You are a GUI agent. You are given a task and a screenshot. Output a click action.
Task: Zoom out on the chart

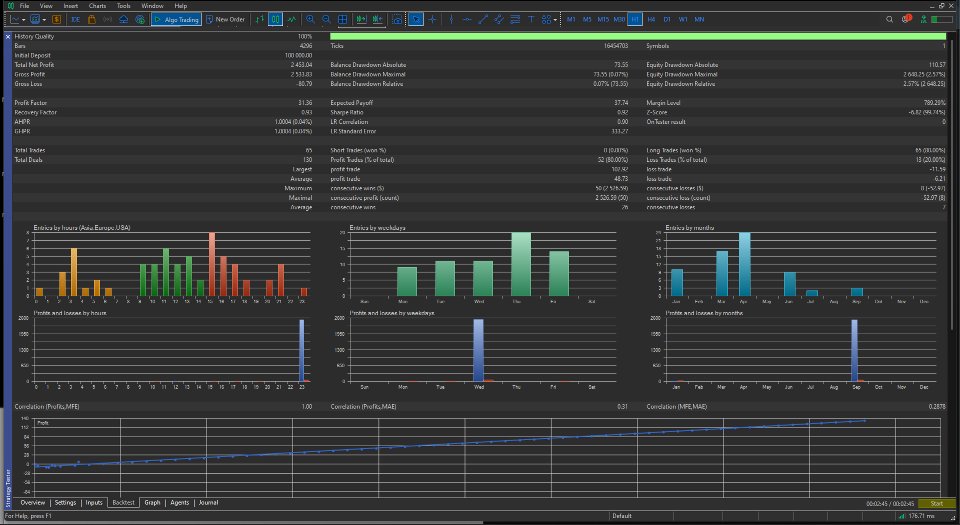[x=326, y=20]
